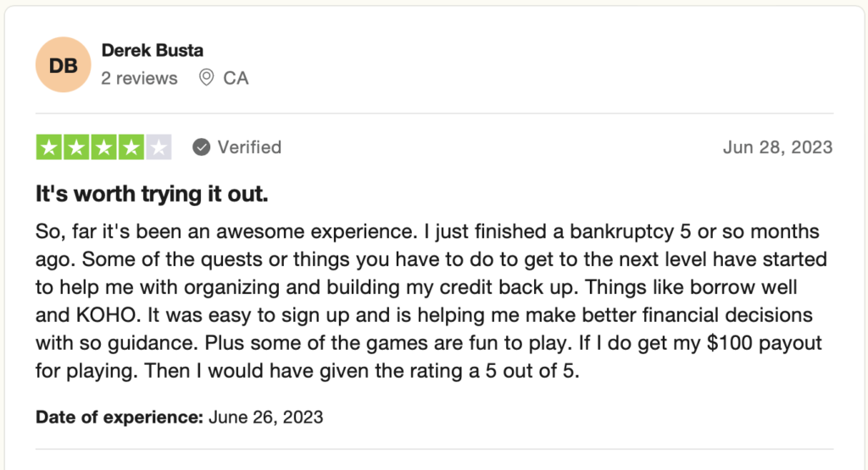Click the Verified label text
The image size is (868, 470).
(249, 147)
